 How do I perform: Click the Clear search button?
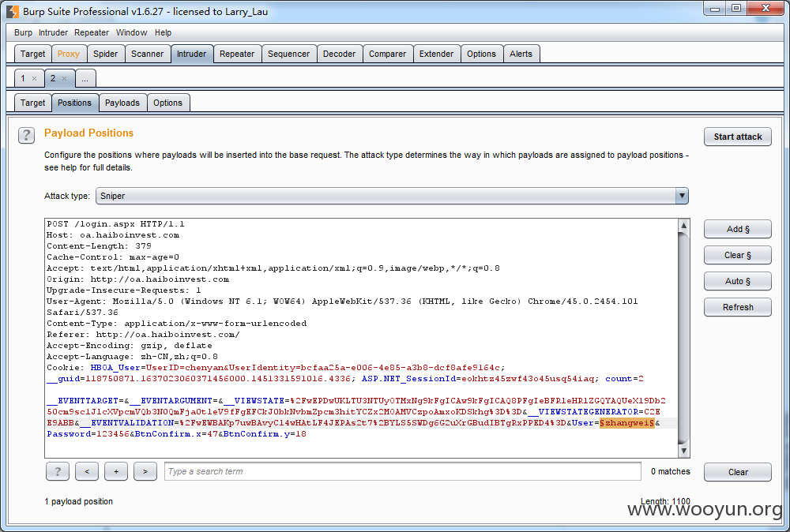(738, 472)
